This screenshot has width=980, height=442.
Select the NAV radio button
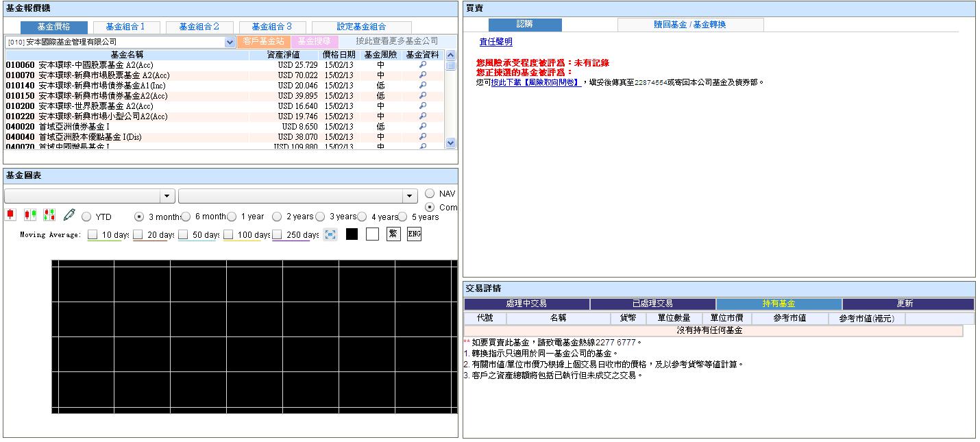(430, 194)
